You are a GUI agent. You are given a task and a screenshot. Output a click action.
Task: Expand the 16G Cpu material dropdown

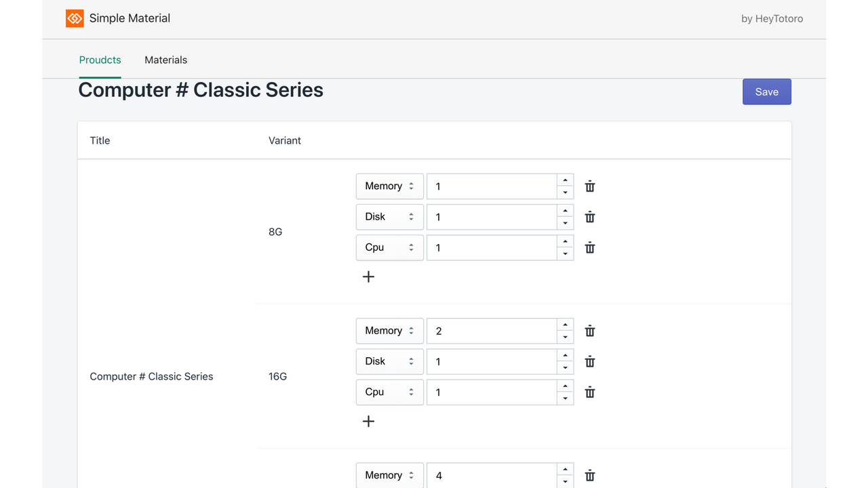(390, 392)
